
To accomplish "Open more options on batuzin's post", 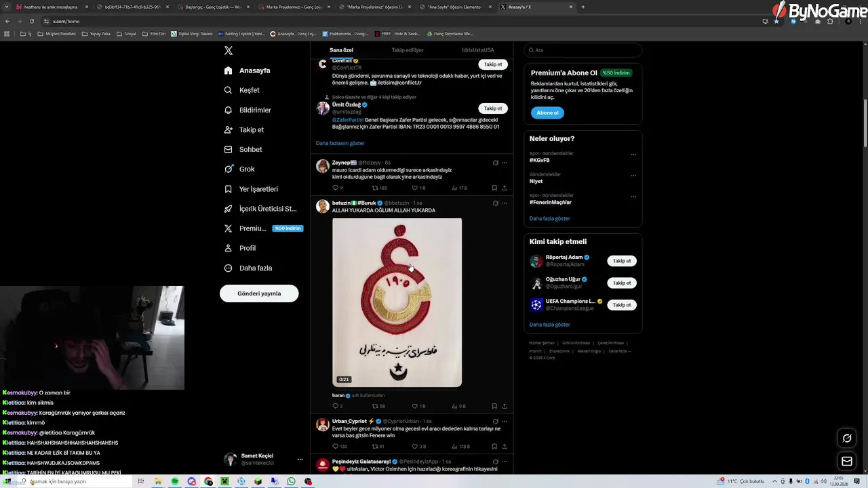I will [505, 203].
